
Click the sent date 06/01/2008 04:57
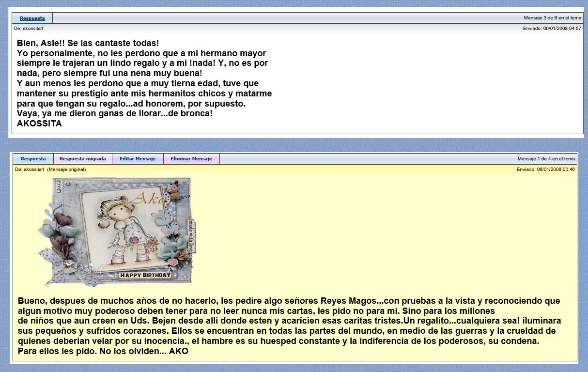coord(552,29)
